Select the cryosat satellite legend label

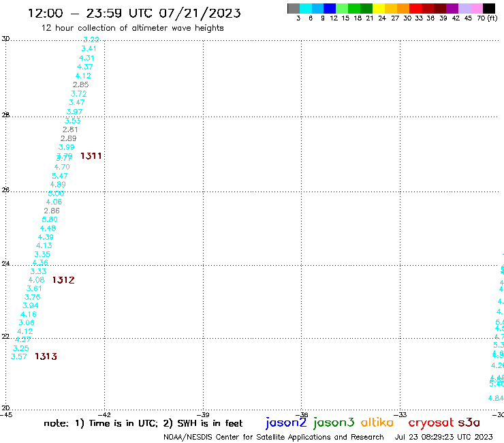(431, 423)
